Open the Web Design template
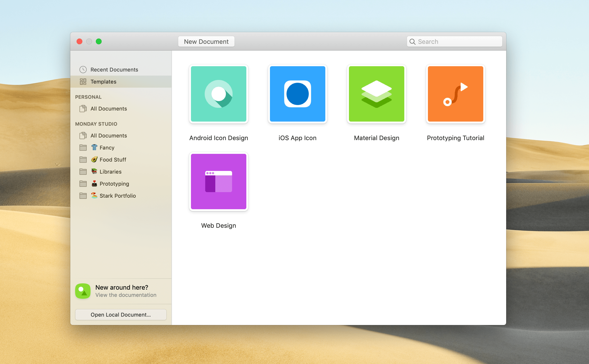 point(218,182)
